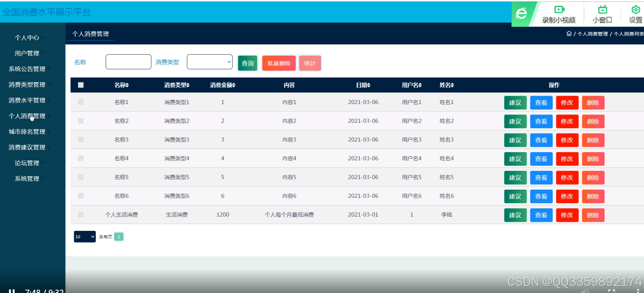644x293 pixels.
Task: Open the rows-per-page dropdown showing 10
Action: tap(85, 237)
